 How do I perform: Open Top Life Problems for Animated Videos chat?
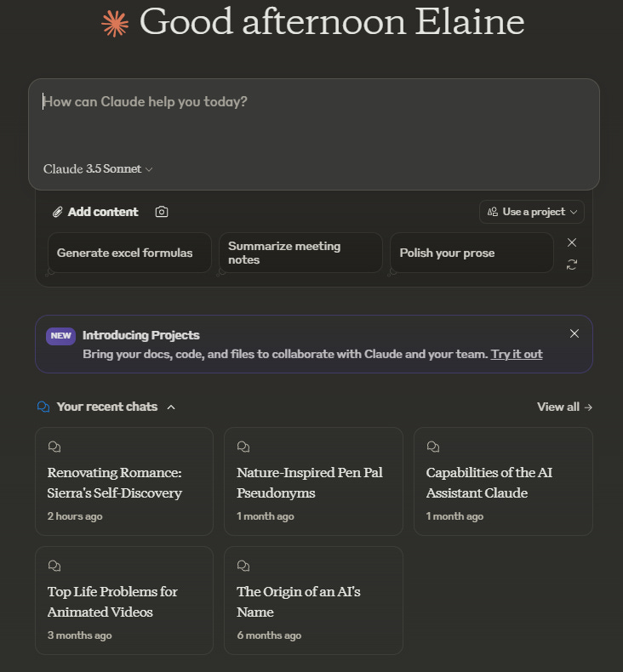124,601
